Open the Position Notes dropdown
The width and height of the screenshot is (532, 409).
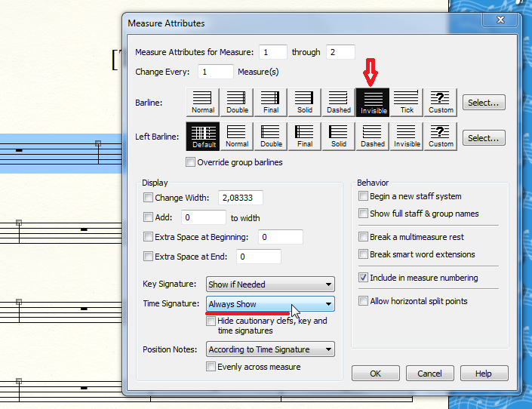[270, 349]
